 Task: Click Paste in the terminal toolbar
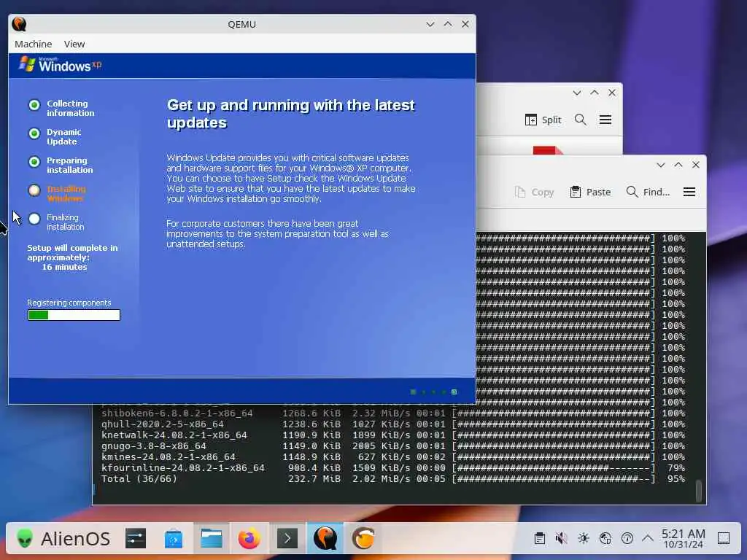pos(590,192)
